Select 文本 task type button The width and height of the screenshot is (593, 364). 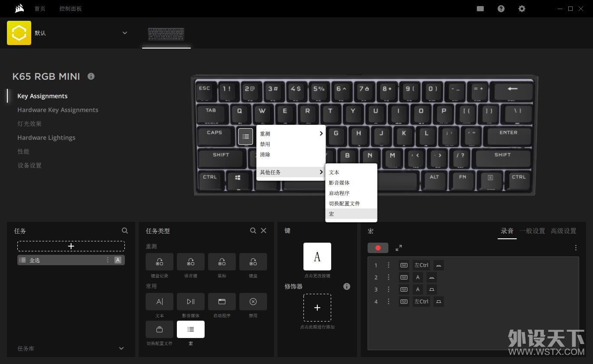click(160, 302)
